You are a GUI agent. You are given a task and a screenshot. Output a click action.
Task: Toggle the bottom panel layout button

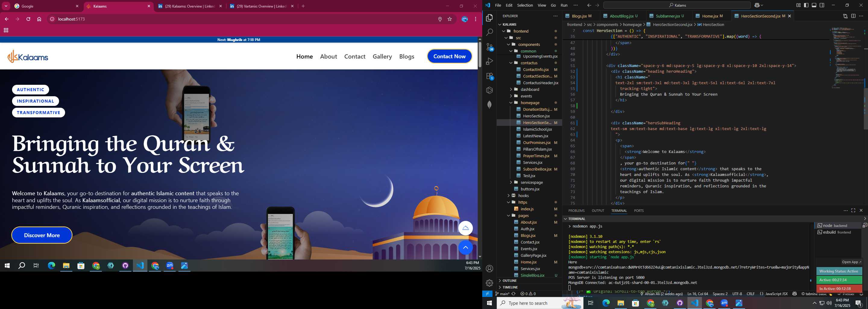tap(814, 5)
